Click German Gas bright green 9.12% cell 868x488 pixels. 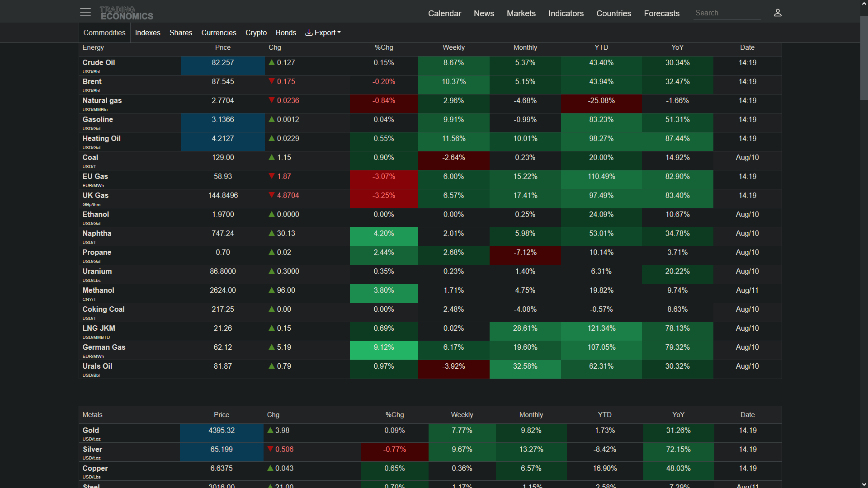(384, 350)
